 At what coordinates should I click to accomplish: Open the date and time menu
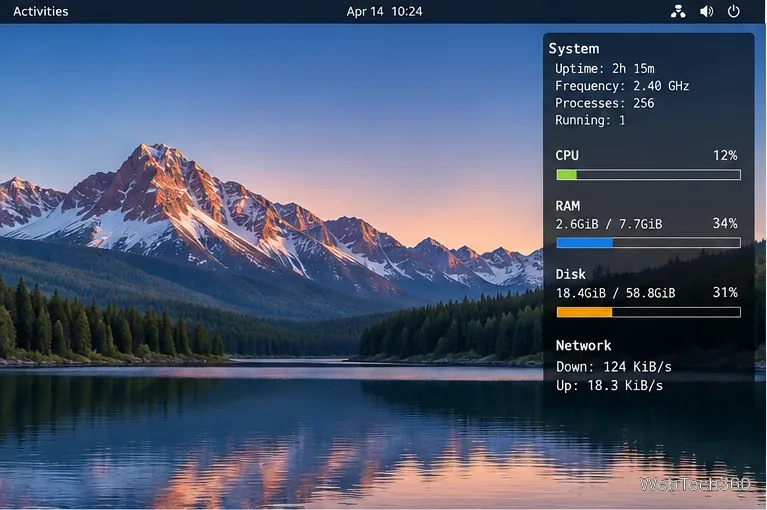tap(384, 11)
